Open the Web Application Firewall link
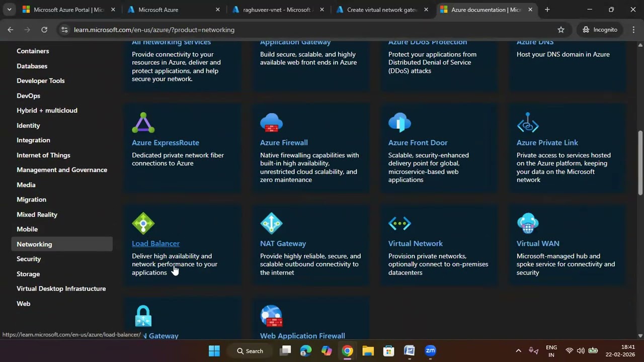This screenshot has width=644, height=362. (x=302, y=335)
